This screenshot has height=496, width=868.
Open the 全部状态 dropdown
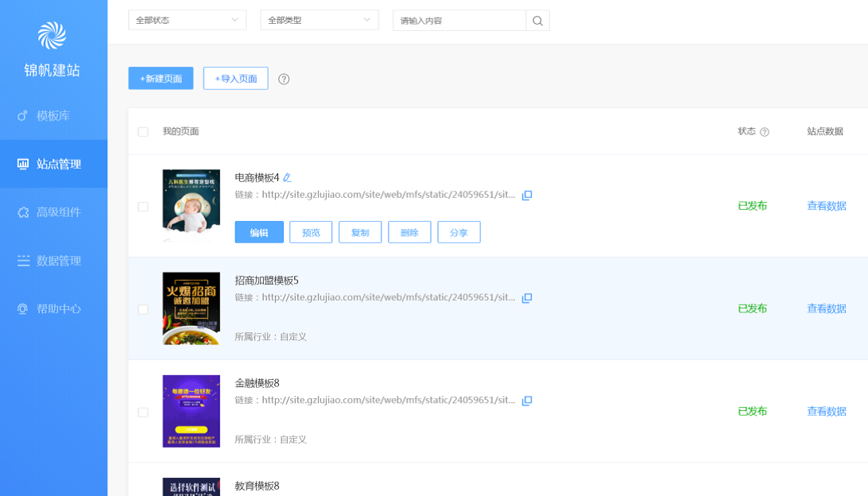[187, 20]
